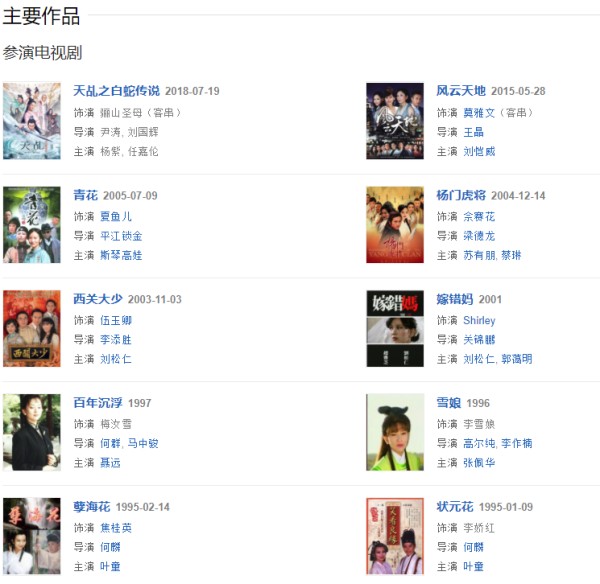600x584 pixels.
Task: Open the actor link 刘恺威
Action: pos(479,152)
